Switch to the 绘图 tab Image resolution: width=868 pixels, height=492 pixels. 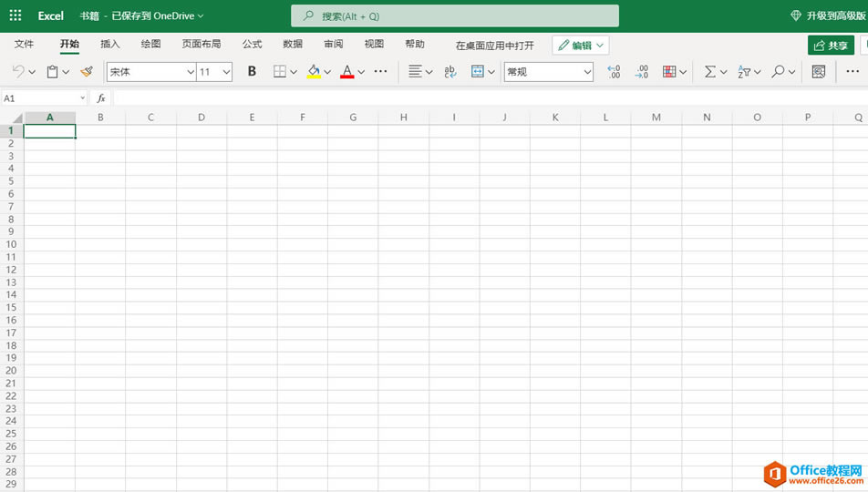(x=150, y=45)
